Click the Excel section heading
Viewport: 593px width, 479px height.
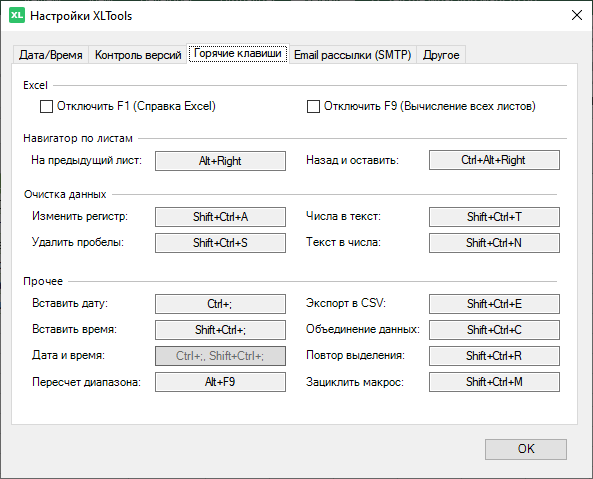(x=36, y=85)
